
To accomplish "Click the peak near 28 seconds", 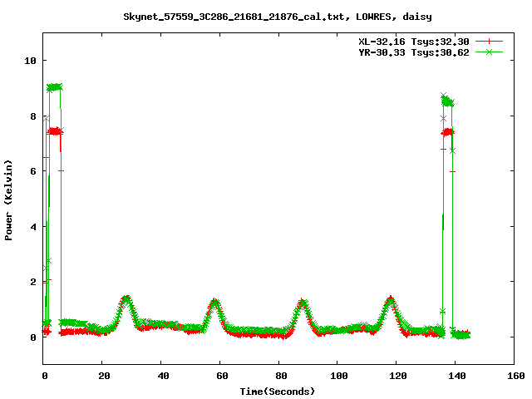I will point(126,298).
